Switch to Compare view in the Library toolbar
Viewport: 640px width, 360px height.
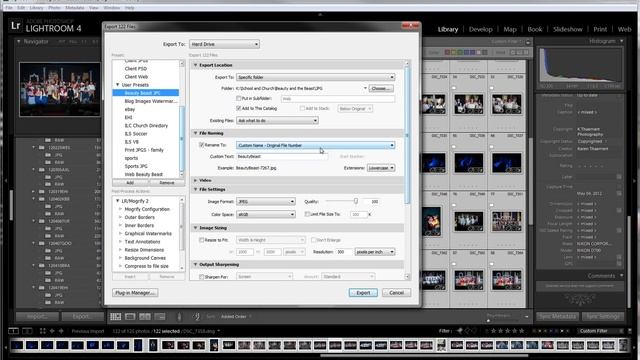[145, 317]
